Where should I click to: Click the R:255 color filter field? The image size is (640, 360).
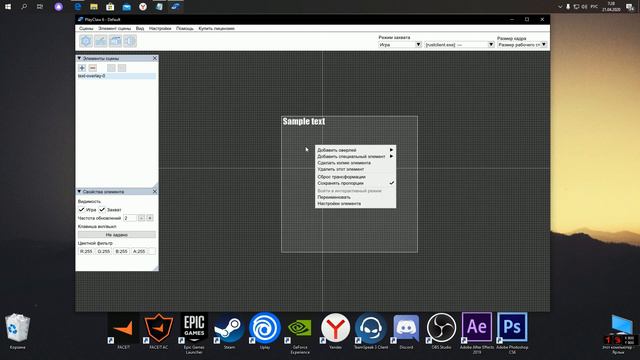pyautogui.click(x=86, y=251)
